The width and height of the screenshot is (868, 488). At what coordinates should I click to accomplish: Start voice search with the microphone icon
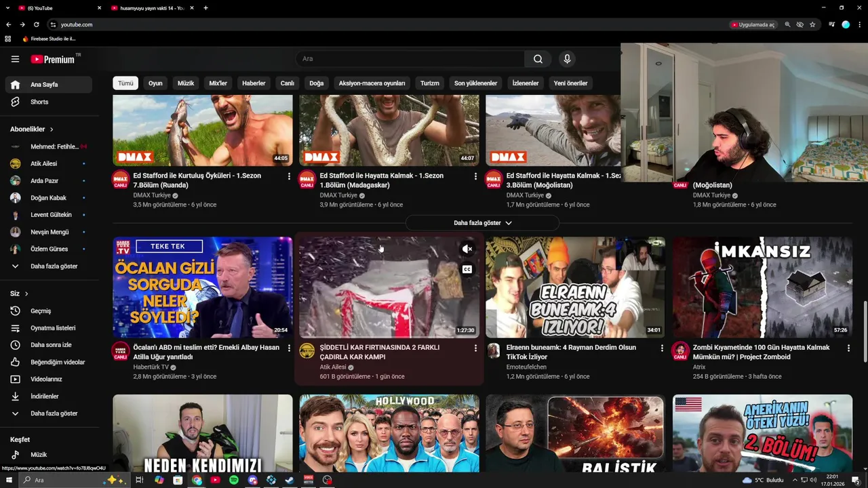click(567, 59)
